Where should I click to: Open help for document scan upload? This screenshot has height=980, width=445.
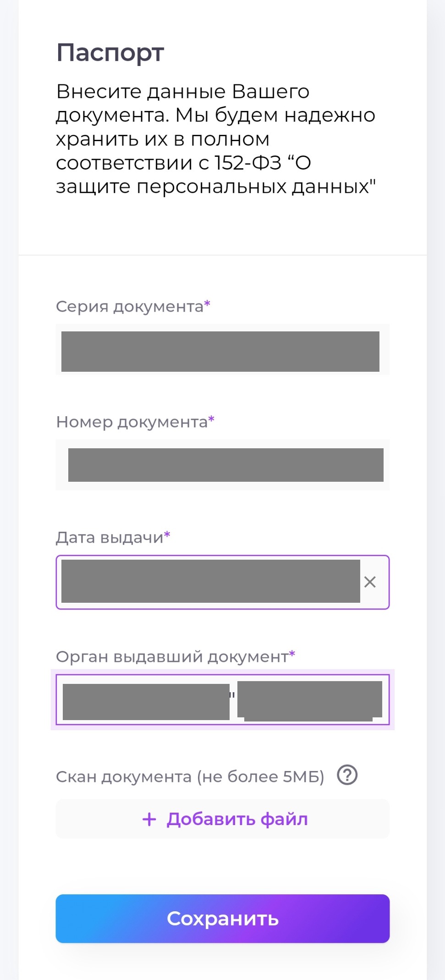click(x=347, y=776)
